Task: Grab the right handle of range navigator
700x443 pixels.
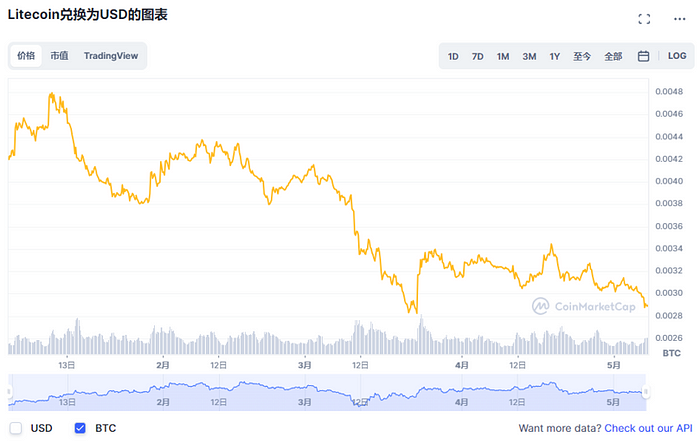Action: (x=646, y=392)
